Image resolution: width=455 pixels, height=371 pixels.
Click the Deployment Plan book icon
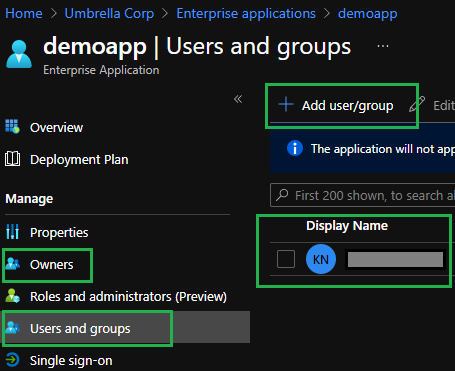pos(12,159)
